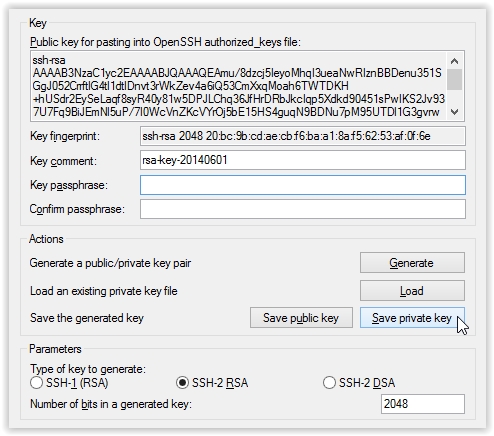Choose the SSH-2 RSA radio option

[x=182, y=383]
